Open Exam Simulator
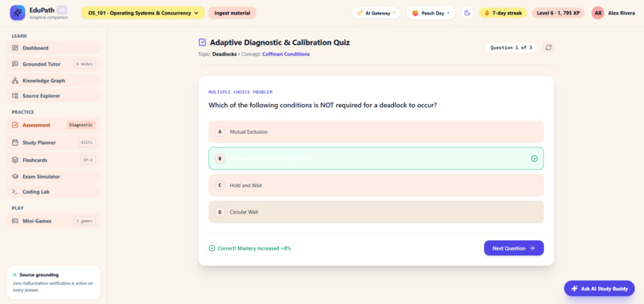 (x=54, y=177)
